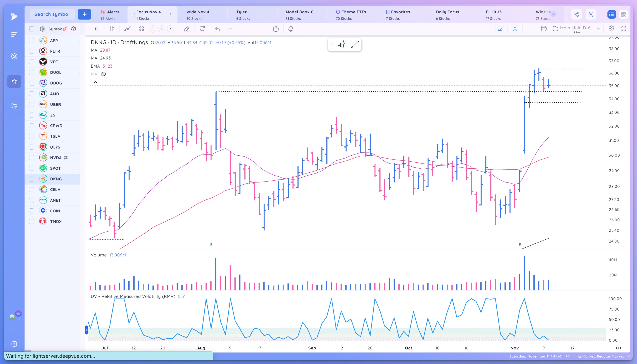Screen dimensions: 637x364
Task: Check the PLTR row checkbox
Action: point(32,51)
